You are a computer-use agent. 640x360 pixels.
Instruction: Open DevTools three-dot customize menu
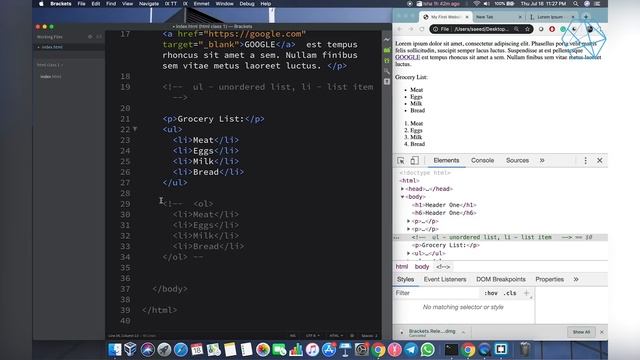point(585,161)
